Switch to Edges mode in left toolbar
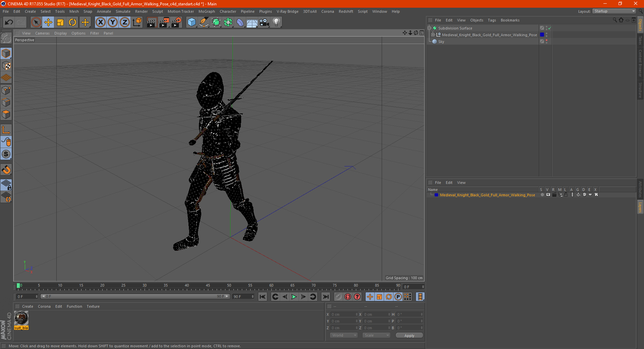 pos(6,102)
